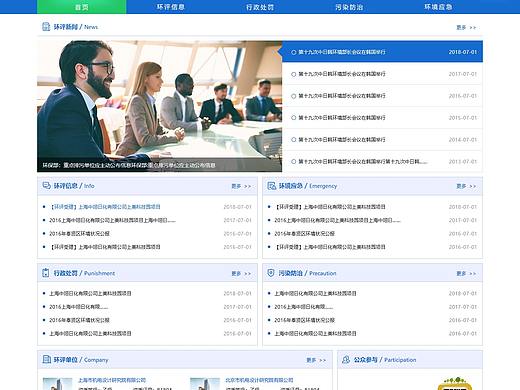This screenshot has height=390, width=520.
Task: Open 2016年奉贤区环境状况公报 in the Info panel
Action: point(79,233)
